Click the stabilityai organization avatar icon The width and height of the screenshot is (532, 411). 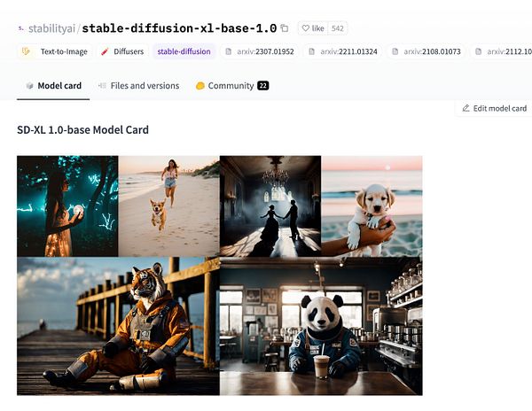[x=21, y=28]
